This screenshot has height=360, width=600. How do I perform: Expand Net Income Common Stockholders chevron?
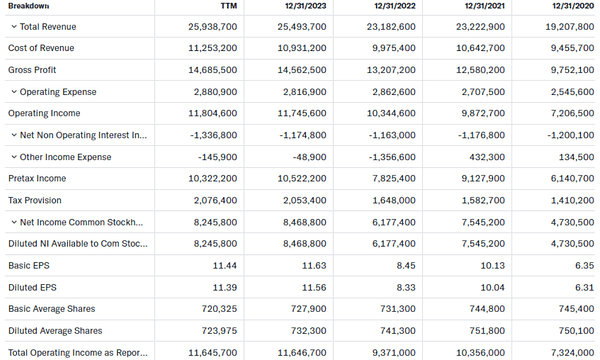coord(14,222)
